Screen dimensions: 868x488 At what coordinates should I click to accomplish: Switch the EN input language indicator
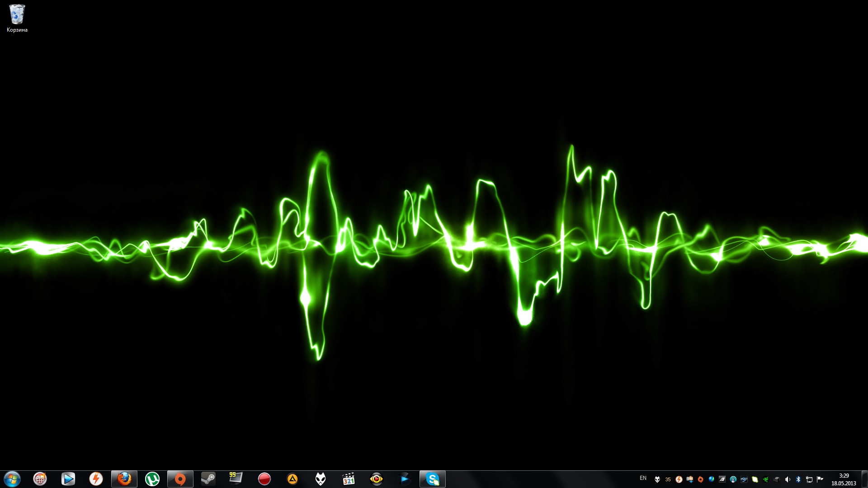643,478
